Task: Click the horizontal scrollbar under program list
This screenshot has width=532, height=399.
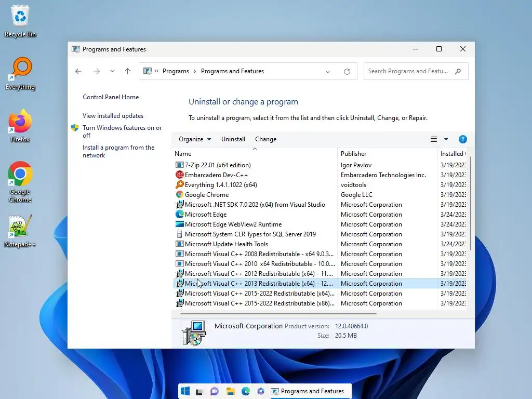Action: [x=278, y=313]
